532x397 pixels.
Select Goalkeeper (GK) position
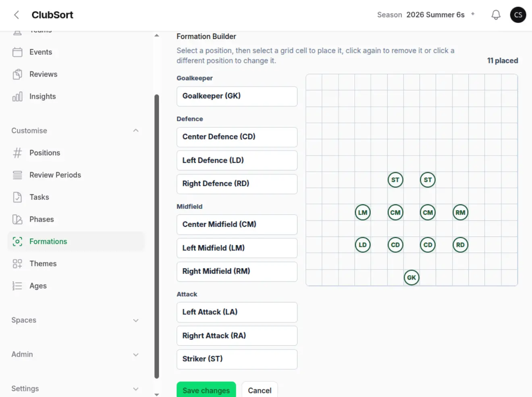237,96
